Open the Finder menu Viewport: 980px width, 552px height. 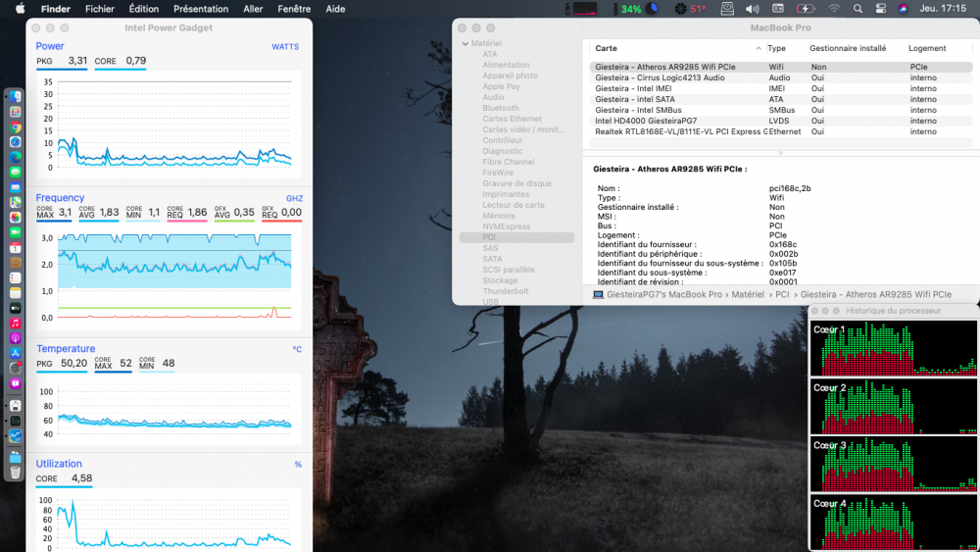pos(56,9)
